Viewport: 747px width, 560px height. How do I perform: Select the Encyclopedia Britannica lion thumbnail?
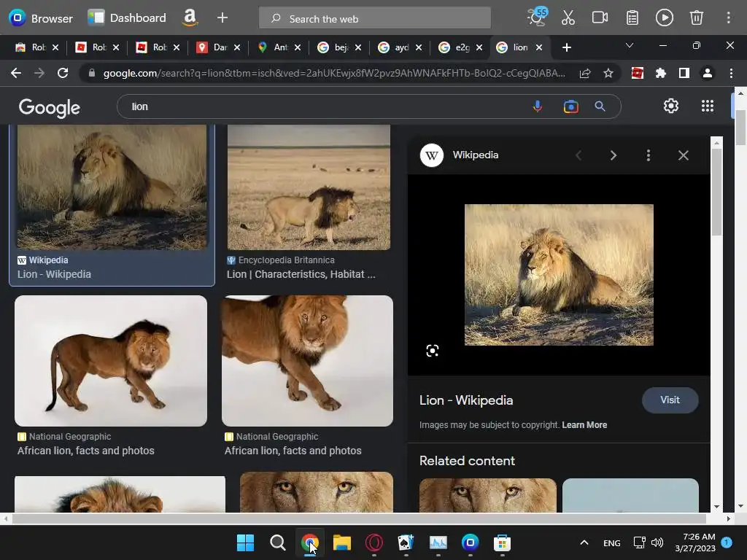309,187
